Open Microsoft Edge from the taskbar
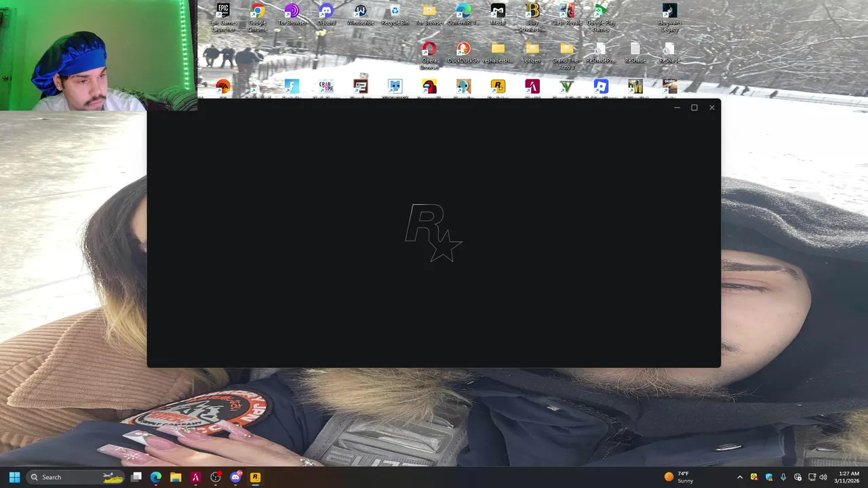Viewport: 868px width, 488px height. click(x=156, y=477)
